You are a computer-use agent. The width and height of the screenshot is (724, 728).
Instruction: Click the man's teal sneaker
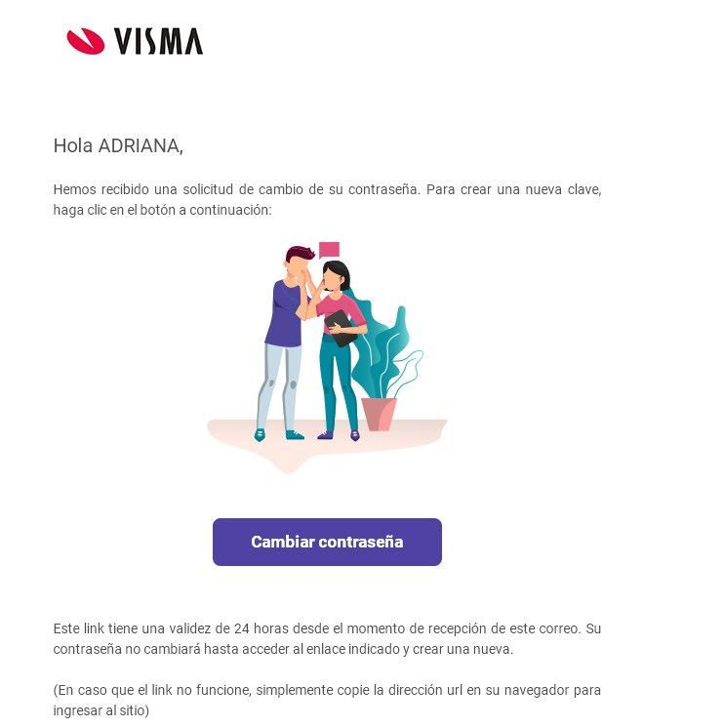pyautogui.click(x=295, y=435)
